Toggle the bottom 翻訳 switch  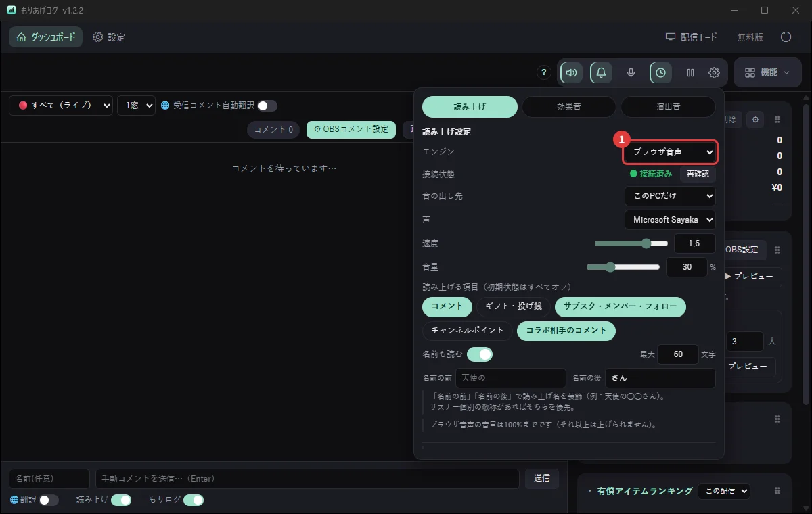49,500
